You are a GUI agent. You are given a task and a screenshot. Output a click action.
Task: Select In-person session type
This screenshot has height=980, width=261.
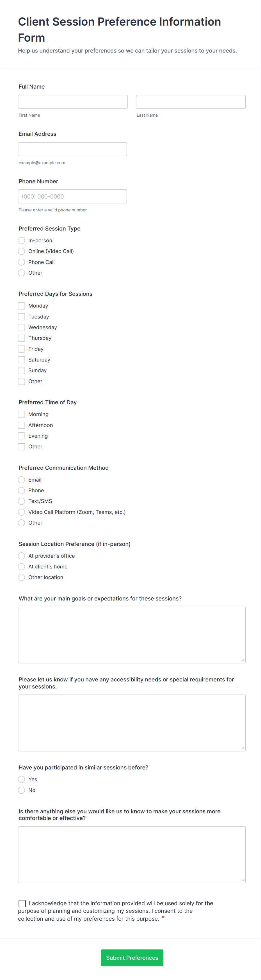[x=22, y=240]
